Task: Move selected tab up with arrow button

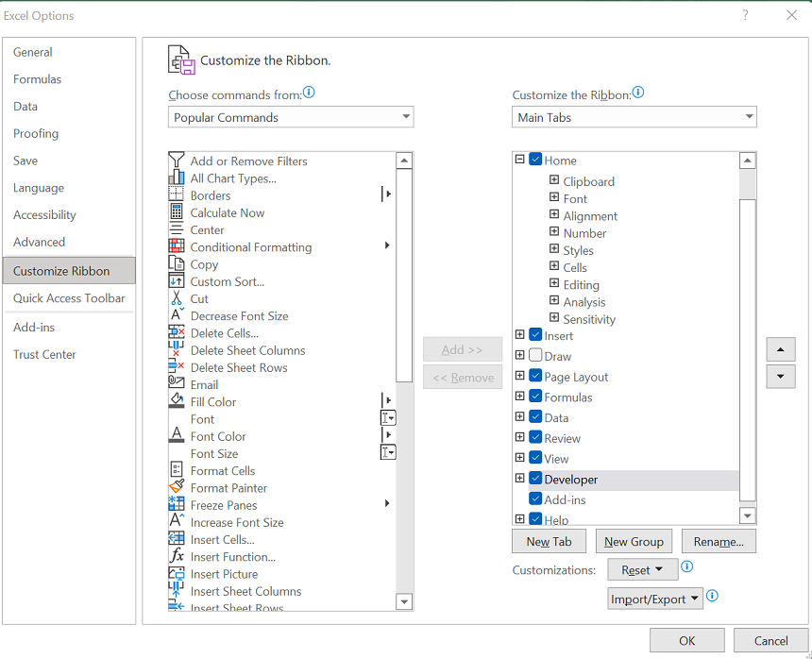Action: point(781,349)
